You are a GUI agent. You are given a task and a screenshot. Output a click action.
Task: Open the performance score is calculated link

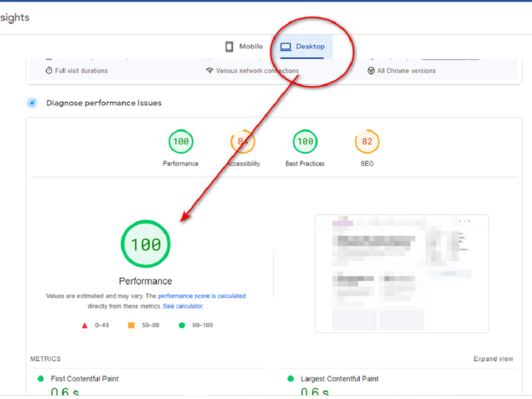coord(202,296)
